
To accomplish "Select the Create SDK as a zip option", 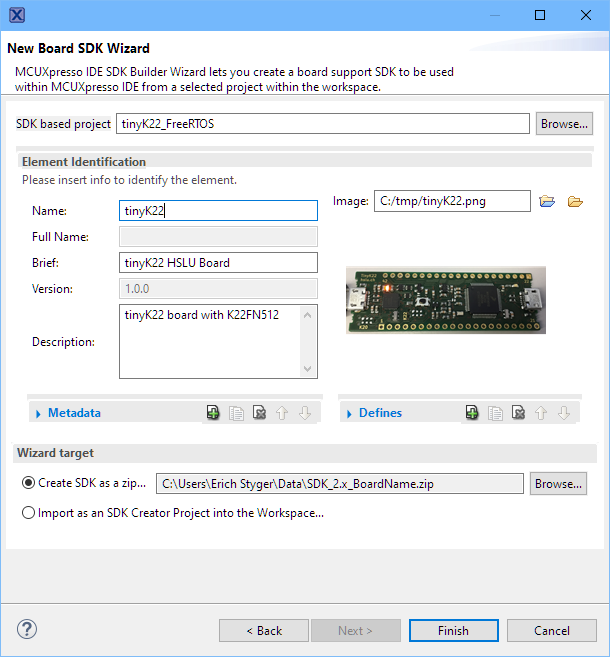I will click(29, 484).
